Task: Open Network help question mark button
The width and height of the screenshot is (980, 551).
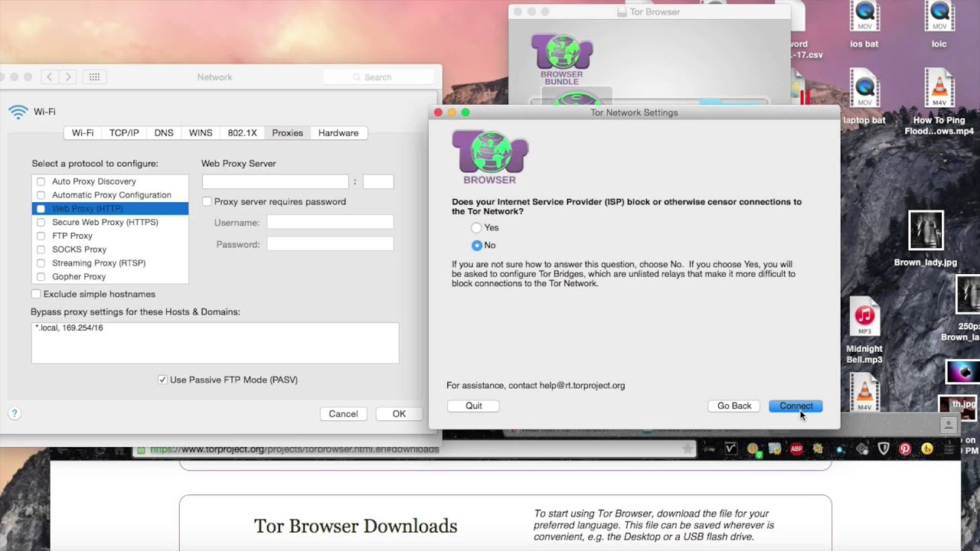Action: pos(14,413)
